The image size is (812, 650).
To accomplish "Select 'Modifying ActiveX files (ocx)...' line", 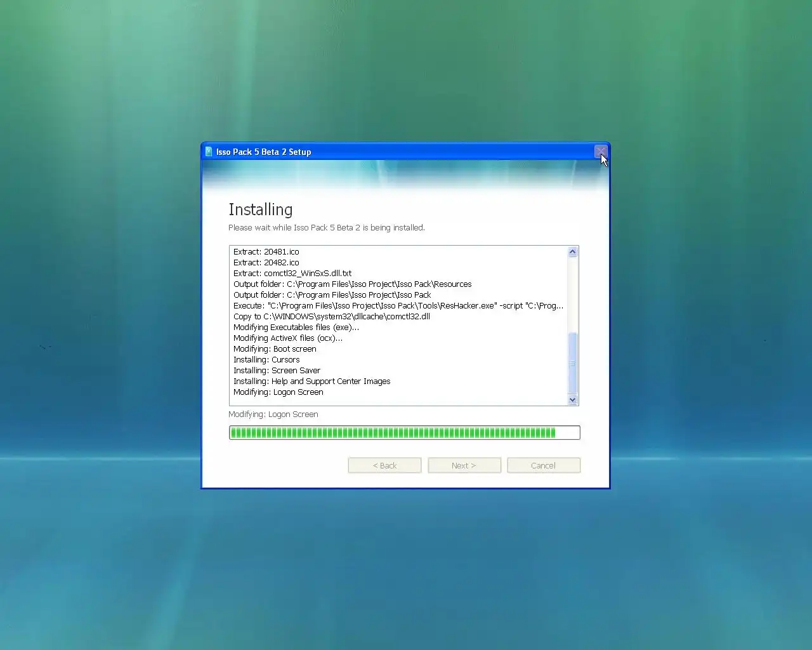I will pos(288,338).
